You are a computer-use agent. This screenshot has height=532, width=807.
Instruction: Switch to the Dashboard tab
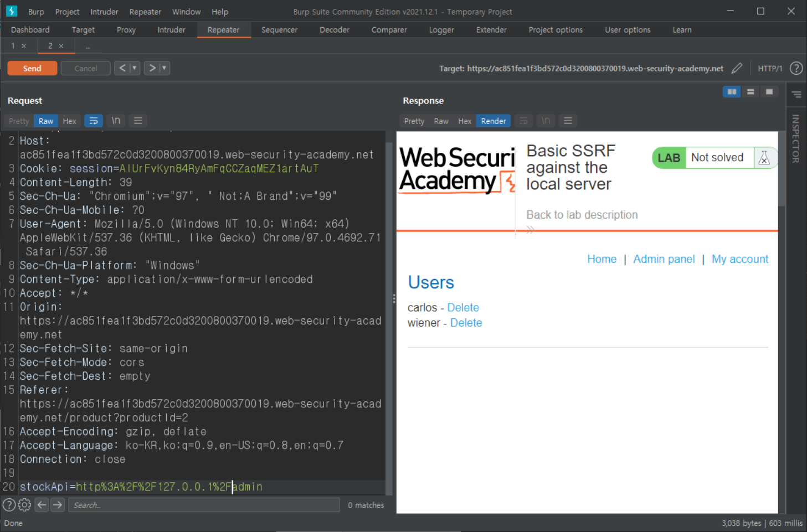click(x=30, y=30)
